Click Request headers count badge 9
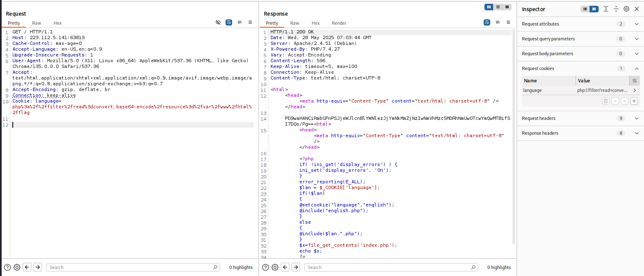The image size is (644, 276). (x=621, y=118)
